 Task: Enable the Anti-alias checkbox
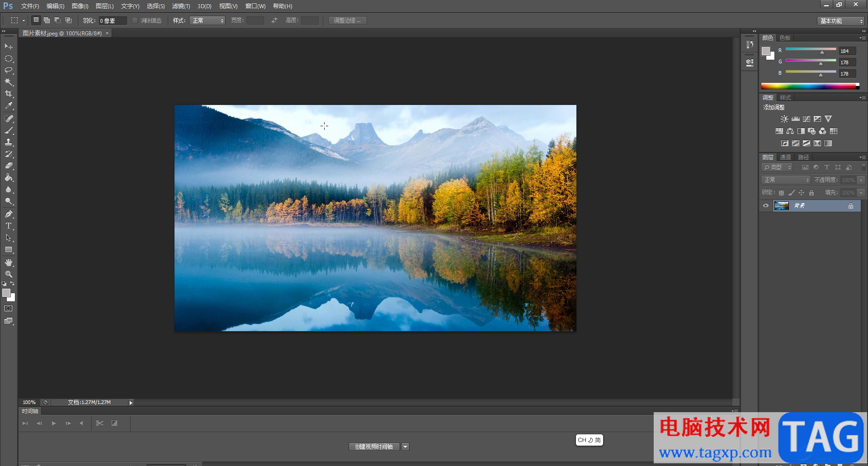coord(134,20)
